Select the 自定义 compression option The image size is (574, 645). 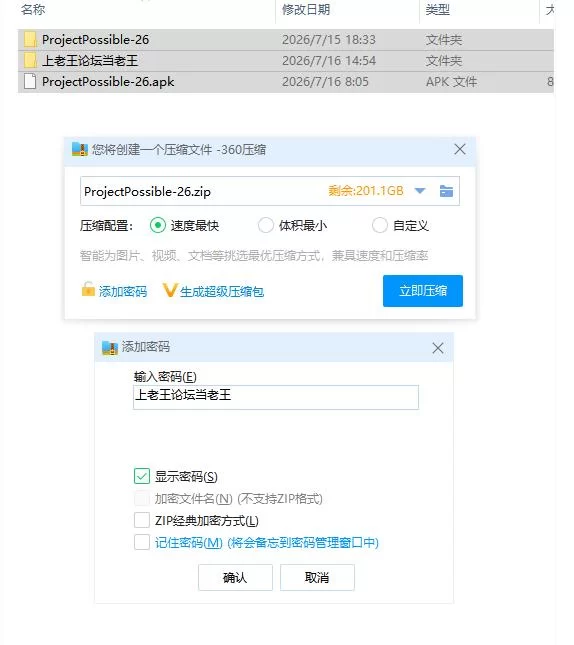click(x=379, y=225)
